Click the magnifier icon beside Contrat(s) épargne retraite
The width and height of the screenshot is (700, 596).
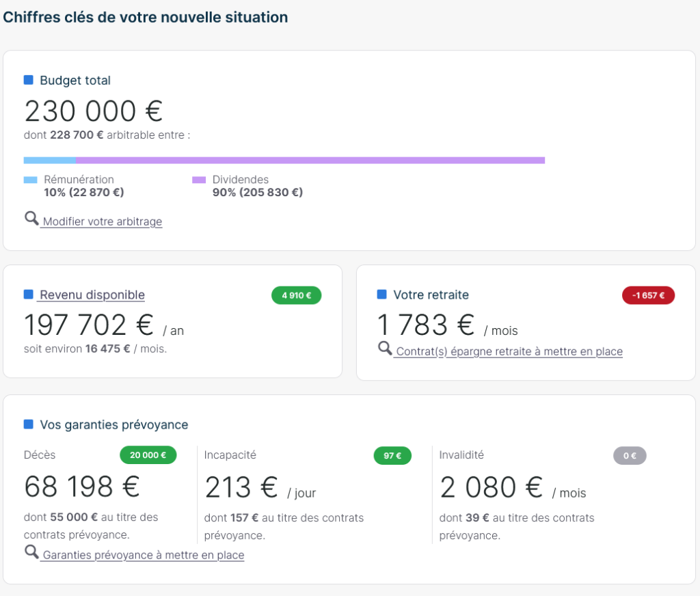(x=385, y=348)
